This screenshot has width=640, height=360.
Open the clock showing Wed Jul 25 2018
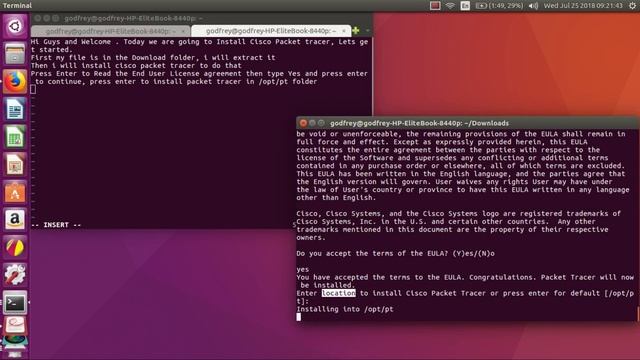[583, 6]
